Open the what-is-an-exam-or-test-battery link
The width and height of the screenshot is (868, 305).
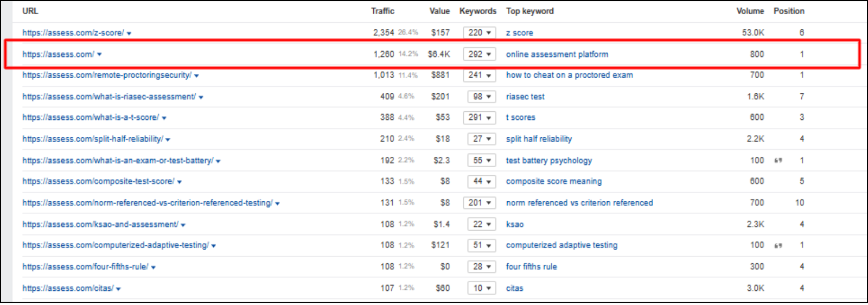pos(118,161)
